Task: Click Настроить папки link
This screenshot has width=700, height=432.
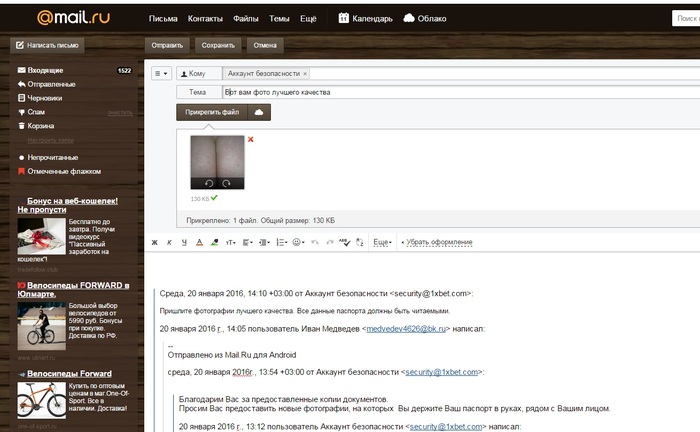Action: click(50, 141)
